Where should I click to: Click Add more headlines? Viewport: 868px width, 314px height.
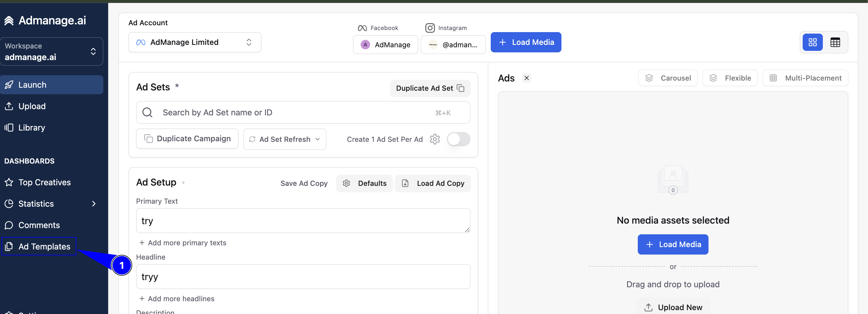(x=176, y=299)
